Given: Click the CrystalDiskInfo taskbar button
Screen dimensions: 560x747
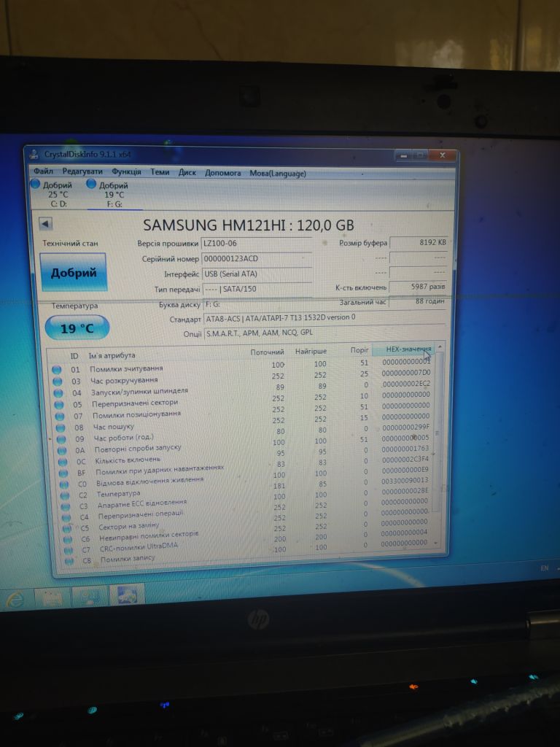Looking at the screenshot, I should [127, 595].
